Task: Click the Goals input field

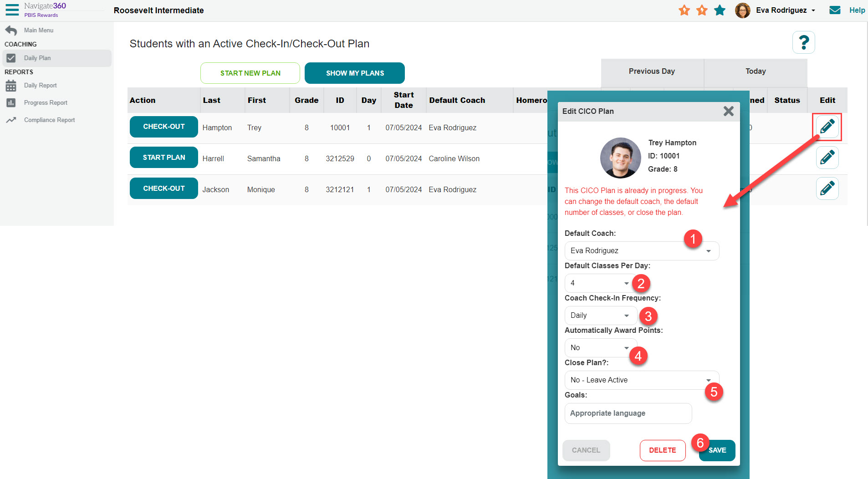Action: [x=628, y=413]
